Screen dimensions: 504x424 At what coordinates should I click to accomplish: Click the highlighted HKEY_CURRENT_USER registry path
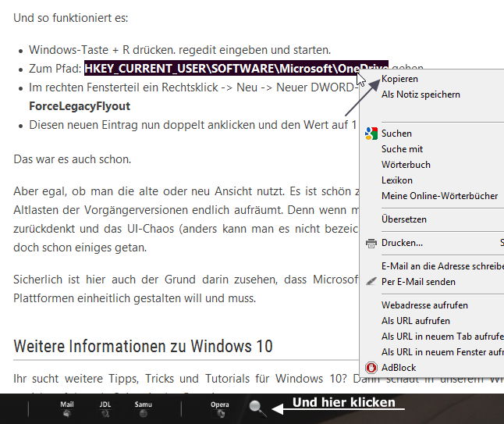click(x=236, y=68)
